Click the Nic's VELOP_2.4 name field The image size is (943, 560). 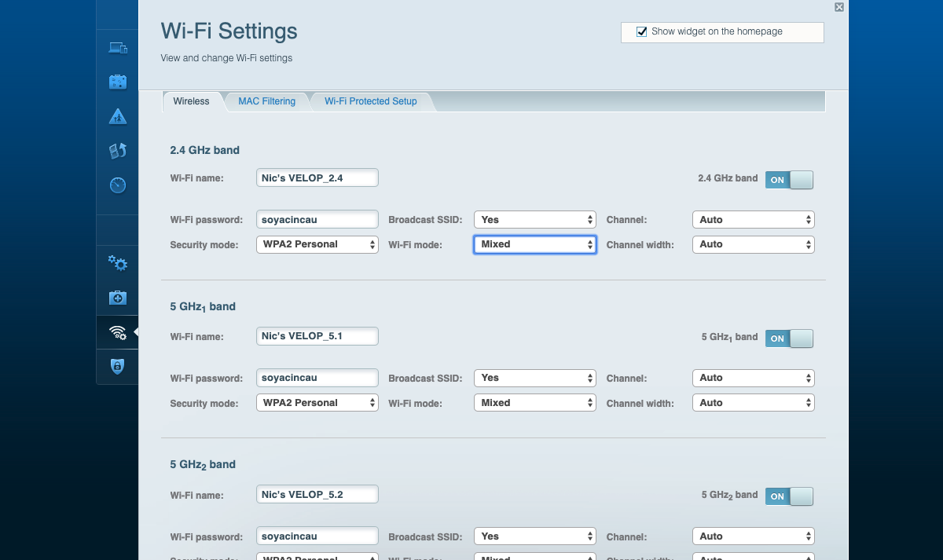(x=317, y=178)
